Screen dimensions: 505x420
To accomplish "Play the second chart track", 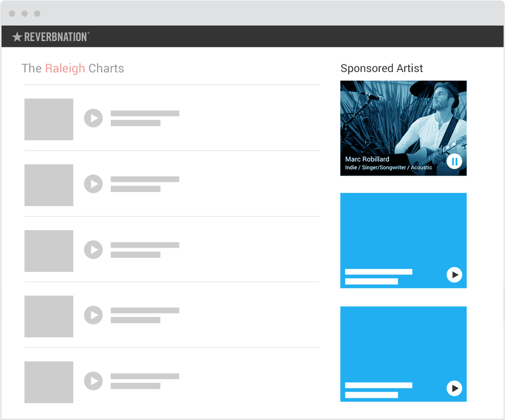I will [x=93, y=184].
